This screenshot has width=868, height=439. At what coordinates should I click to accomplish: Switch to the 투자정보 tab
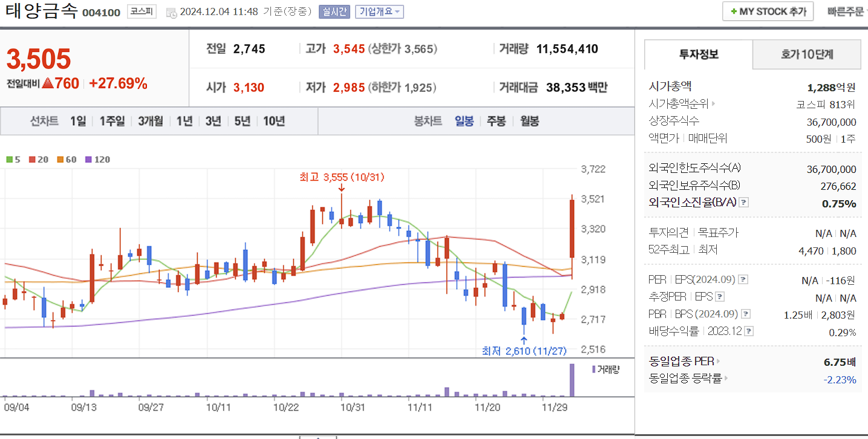pos(699,54)
